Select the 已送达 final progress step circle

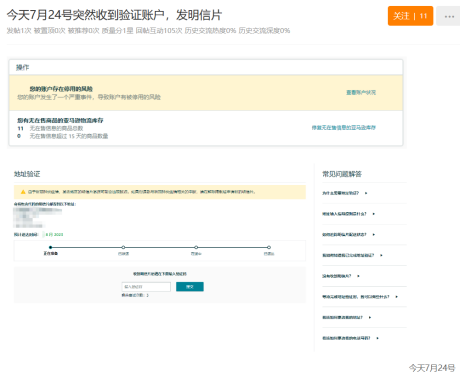(x=269, y=247)
